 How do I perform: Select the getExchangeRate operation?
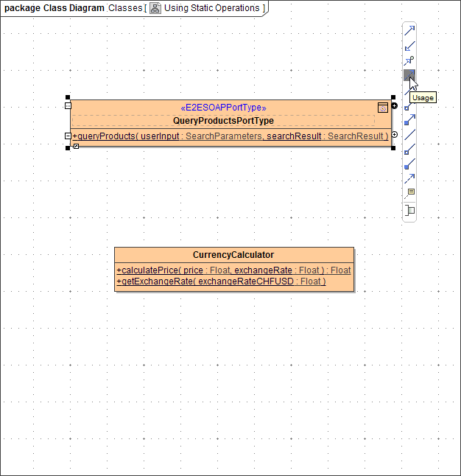point(221,281)
